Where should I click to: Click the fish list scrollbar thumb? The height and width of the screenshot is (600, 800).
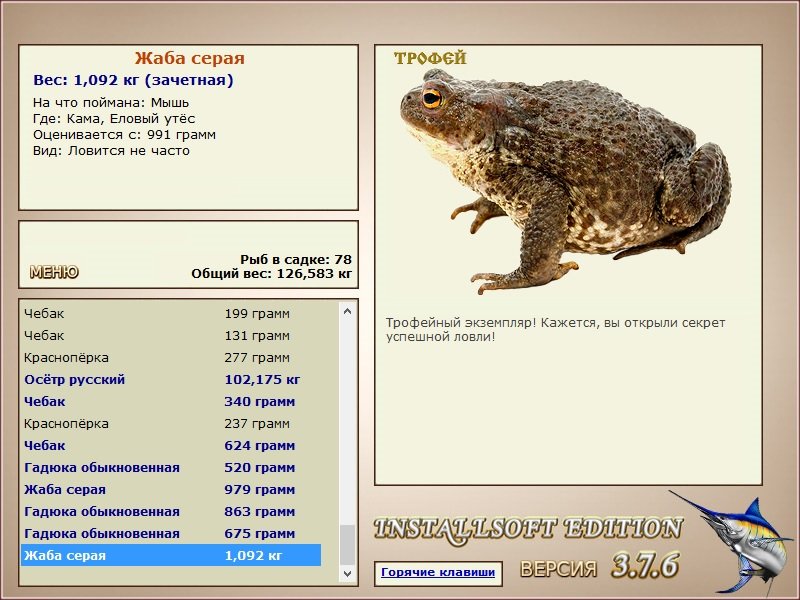347,545
